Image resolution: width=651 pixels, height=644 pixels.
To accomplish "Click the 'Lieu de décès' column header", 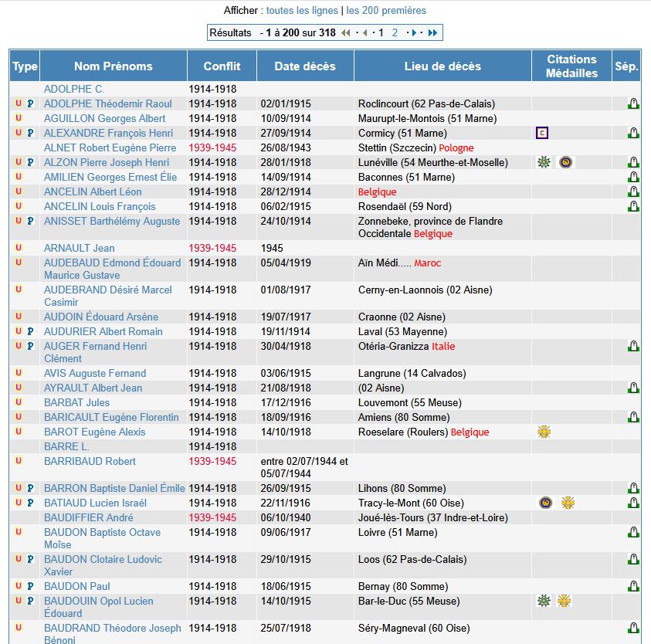I will (442, 66).
